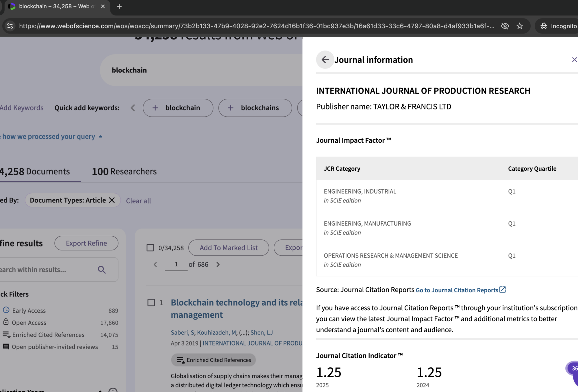Select the Early Access quick filter
578x392 pixels.
click(29, 311)
